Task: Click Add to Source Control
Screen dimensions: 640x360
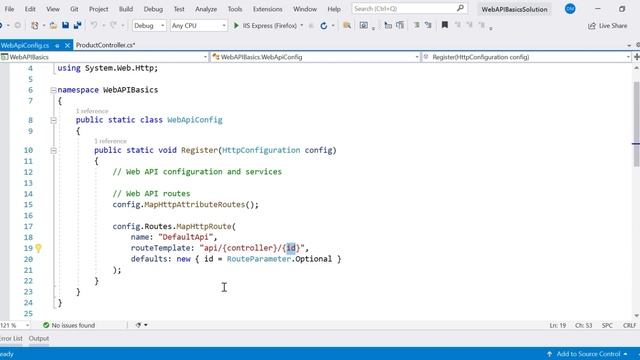Action: 587,354
